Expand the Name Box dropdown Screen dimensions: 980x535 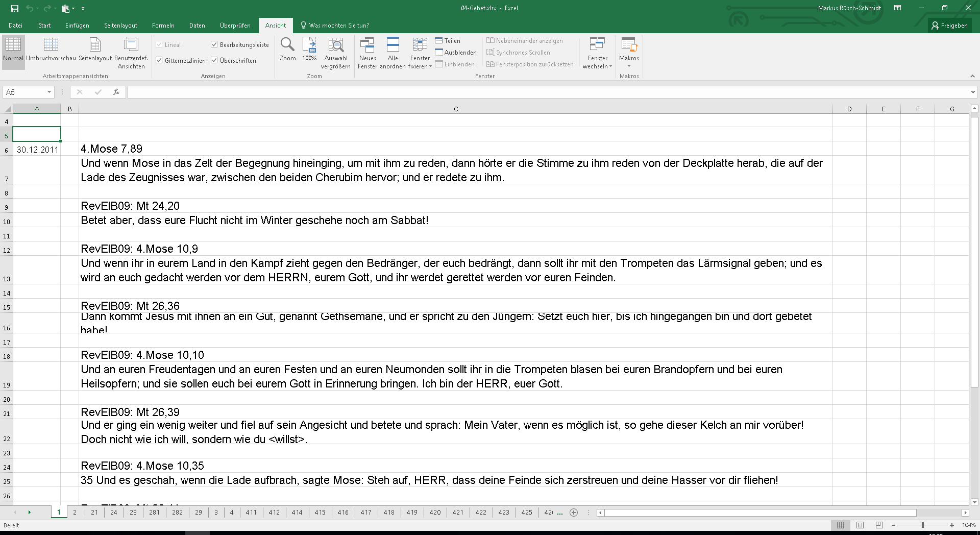point(50,92)
